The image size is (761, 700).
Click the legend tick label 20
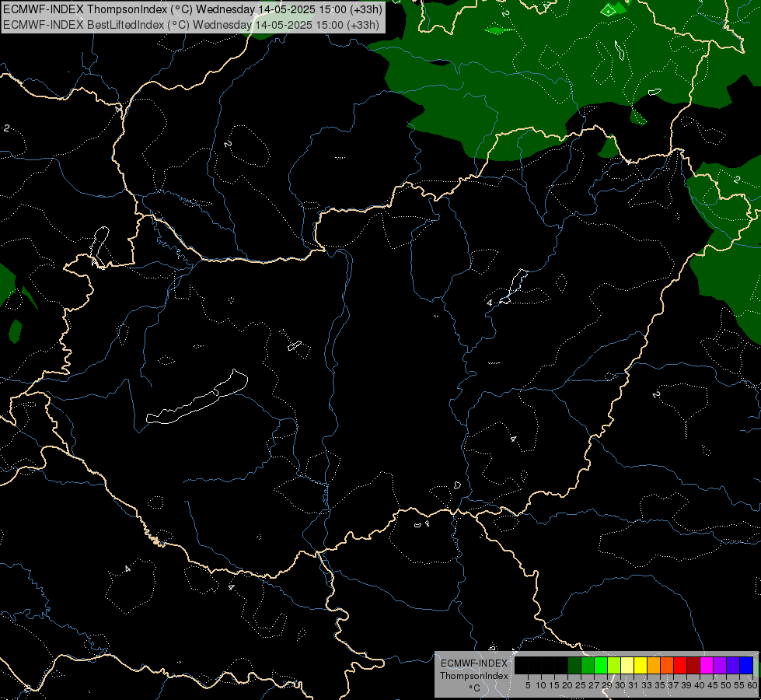567,685
